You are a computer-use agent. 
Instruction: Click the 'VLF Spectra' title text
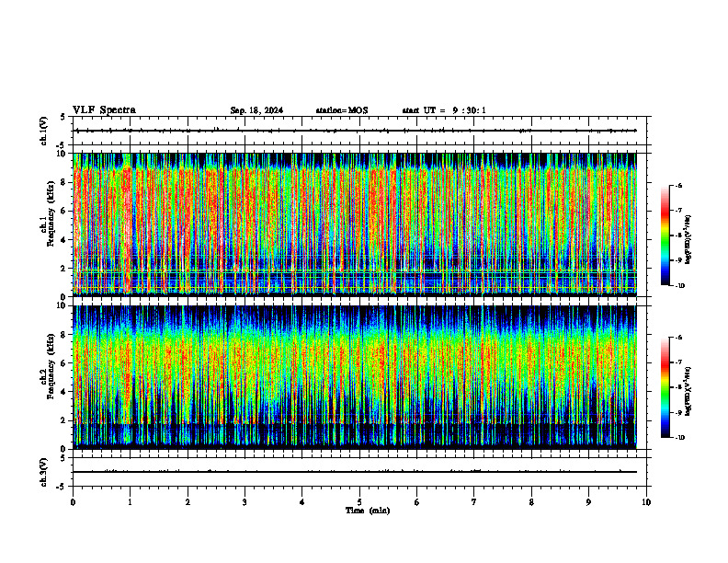click(x=105, y=110)
